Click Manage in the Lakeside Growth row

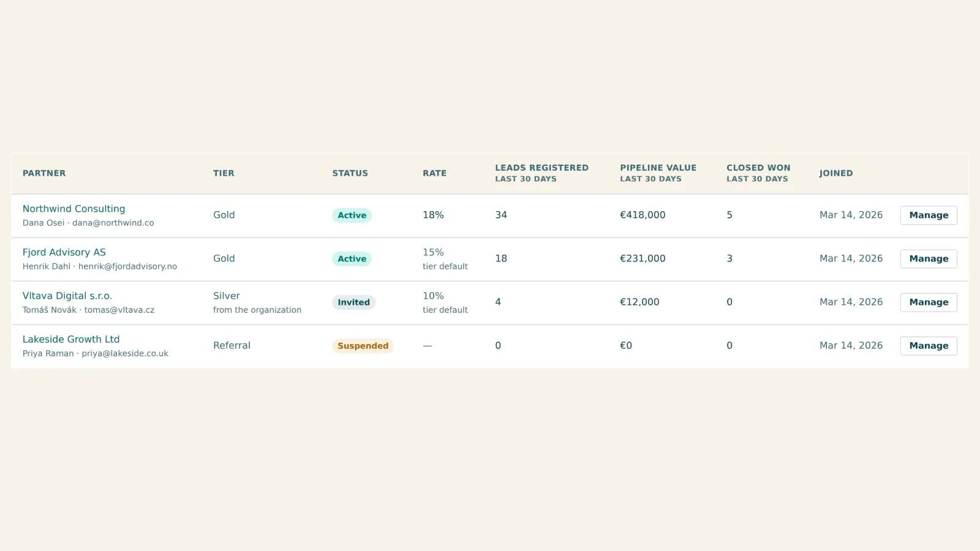(x=929, y=346)
